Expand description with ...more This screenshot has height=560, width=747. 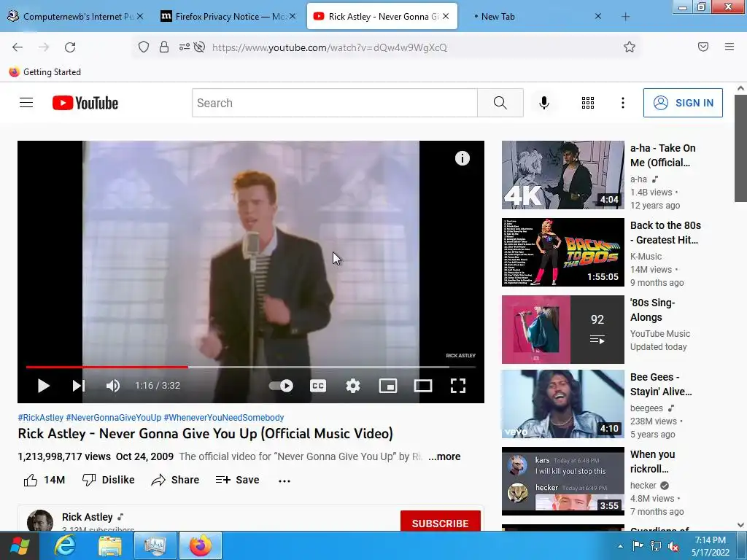pos(444,456)
